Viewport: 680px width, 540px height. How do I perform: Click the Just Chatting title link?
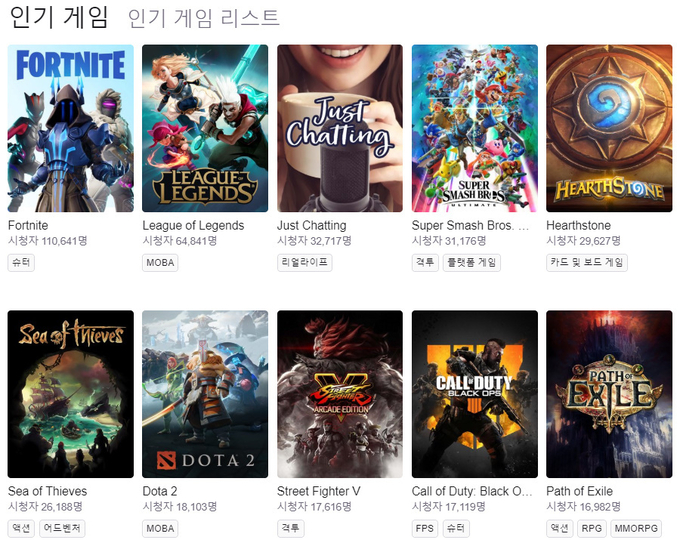tap(312, 226)
